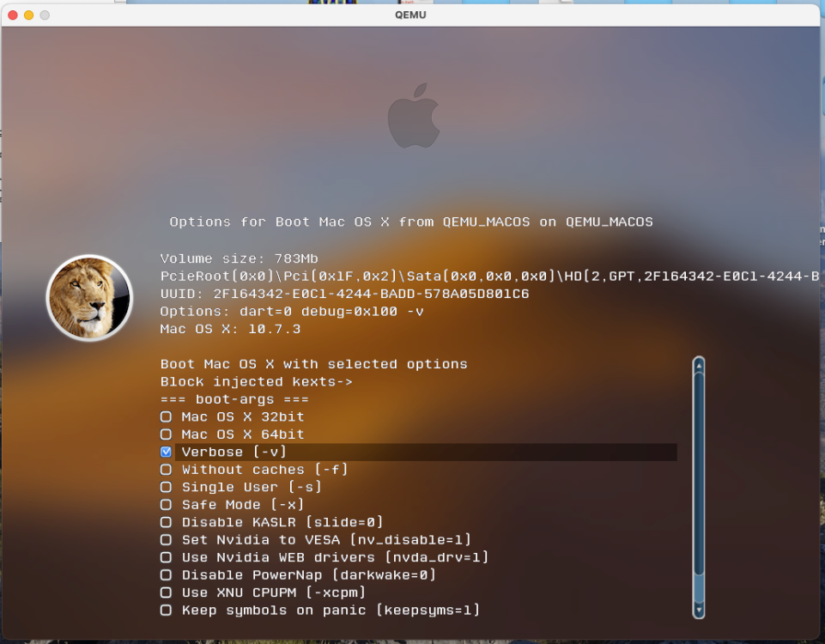This screenshot has width=825, height=644.
Task: Minimize the QEMU window
Action: pyautogui.click(x=29, y=15)
